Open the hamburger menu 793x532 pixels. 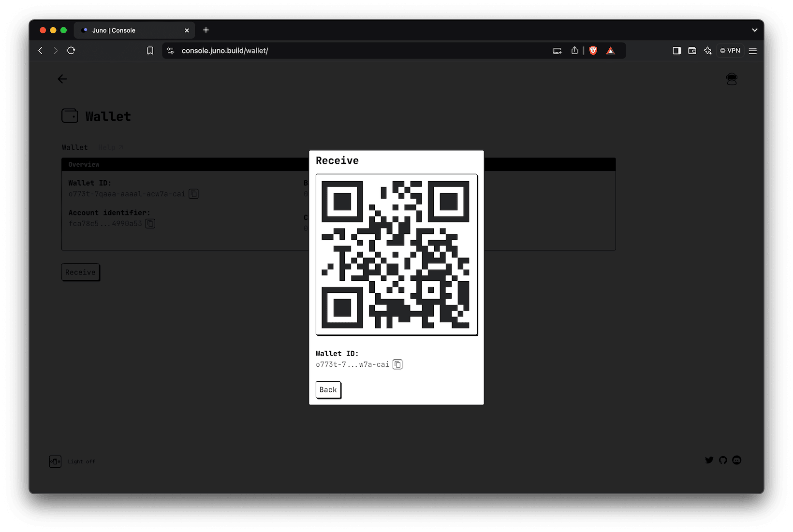coord(752,50)
